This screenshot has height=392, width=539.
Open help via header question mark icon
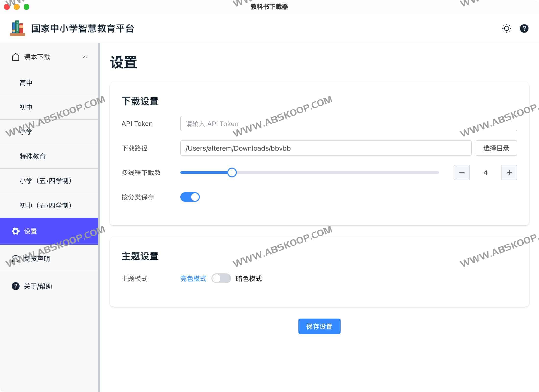coord(524,28)
